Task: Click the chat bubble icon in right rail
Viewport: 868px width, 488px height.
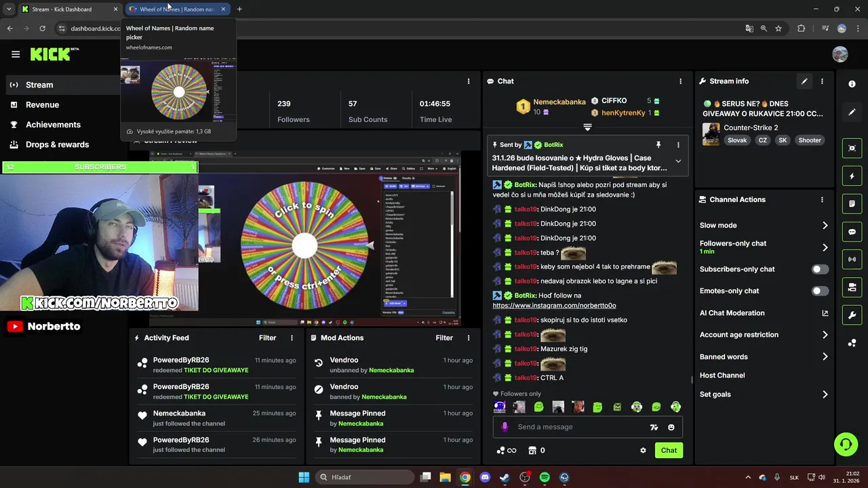Action: coord(852,232)
